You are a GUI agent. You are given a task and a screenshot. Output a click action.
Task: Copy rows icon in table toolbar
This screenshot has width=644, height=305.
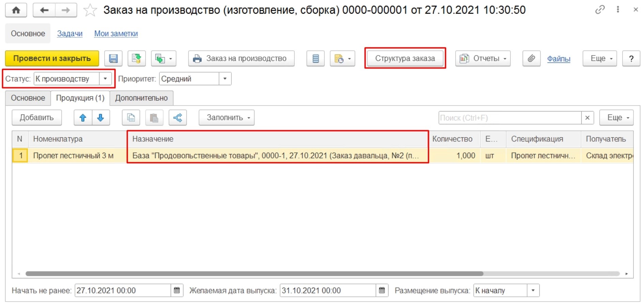pyautogui.click(x=131, y=118)
